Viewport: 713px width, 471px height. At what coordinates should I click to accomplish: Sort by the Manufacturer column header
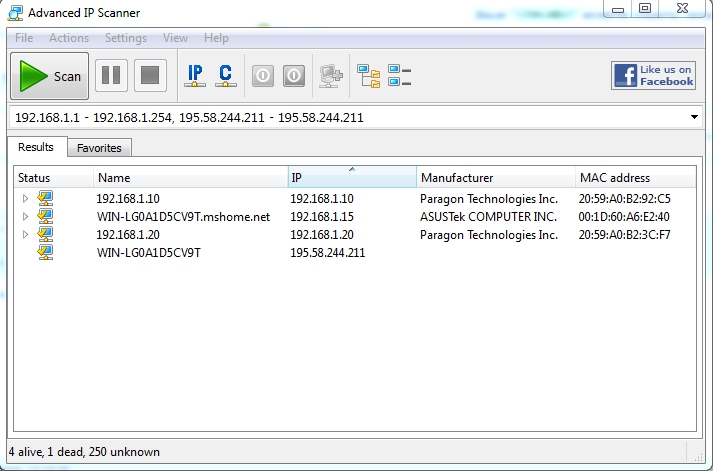pyautogui.click(x=496, y=178)
